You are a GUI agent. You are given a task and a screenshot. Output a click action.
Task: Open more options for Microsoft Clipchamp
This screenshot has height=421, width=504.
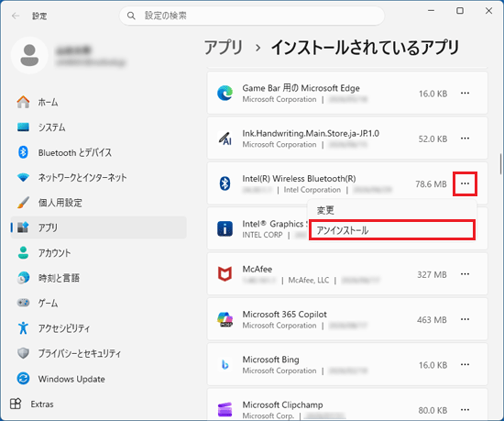[x=465, y=410]
